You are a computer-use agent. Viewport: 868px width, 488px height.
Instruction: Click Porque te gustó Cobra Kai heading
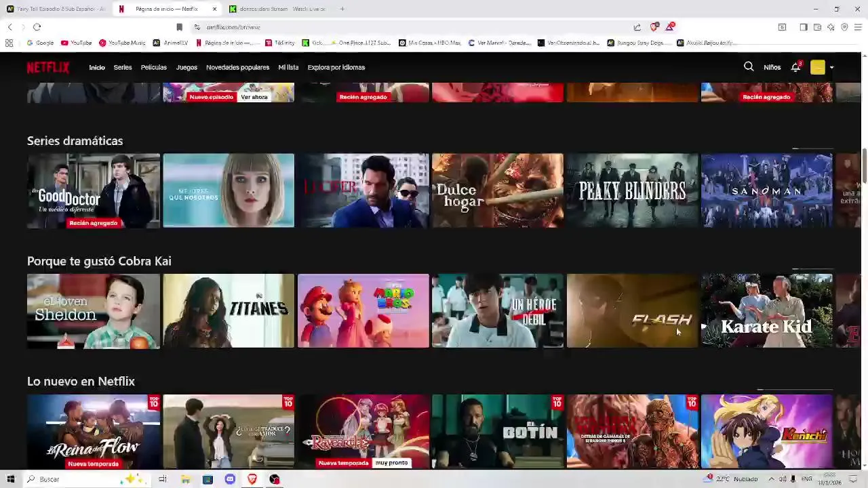(99, 261)
